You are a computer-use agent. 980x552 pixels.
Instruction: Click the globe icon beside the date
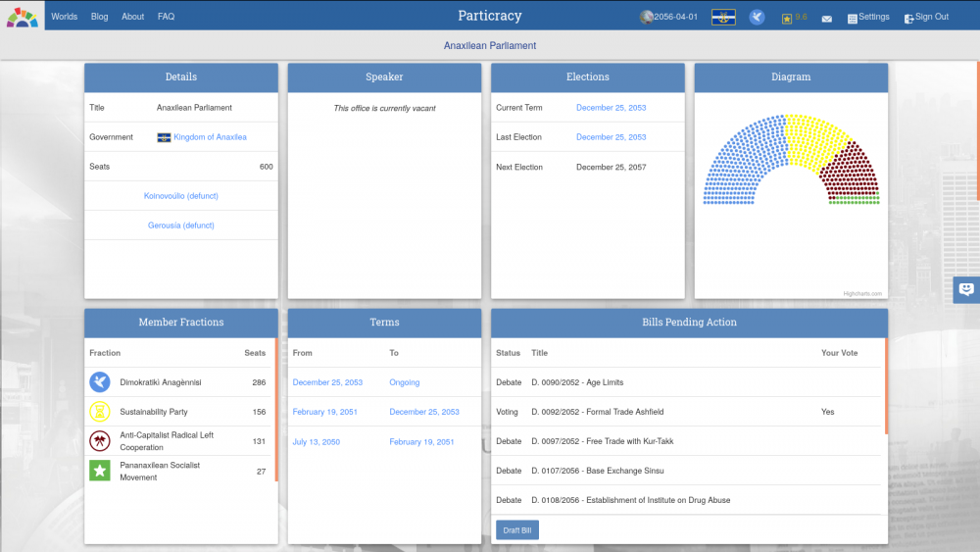[x=646, y=17]
